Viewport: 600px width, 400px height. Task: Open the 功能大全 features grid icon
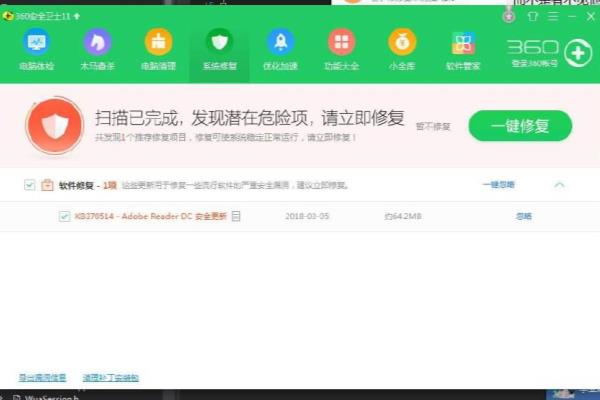click(342, 42)
